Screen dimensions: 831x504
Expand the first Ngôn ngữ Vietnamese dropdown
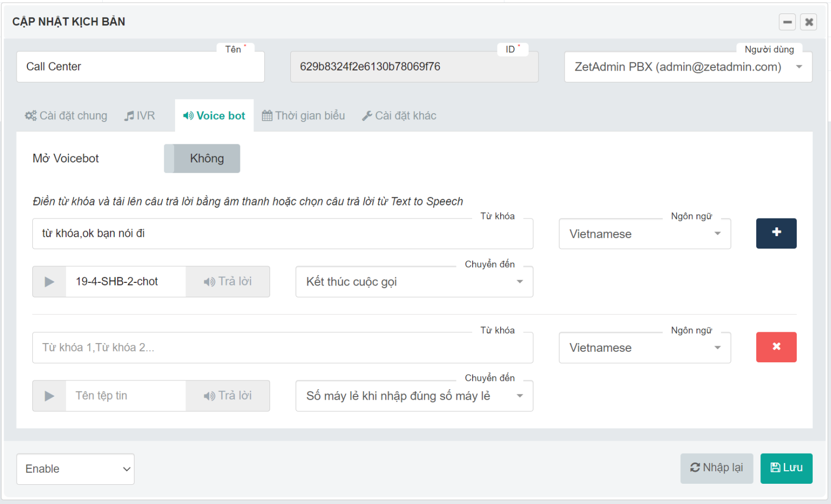(x=645, y=234)
